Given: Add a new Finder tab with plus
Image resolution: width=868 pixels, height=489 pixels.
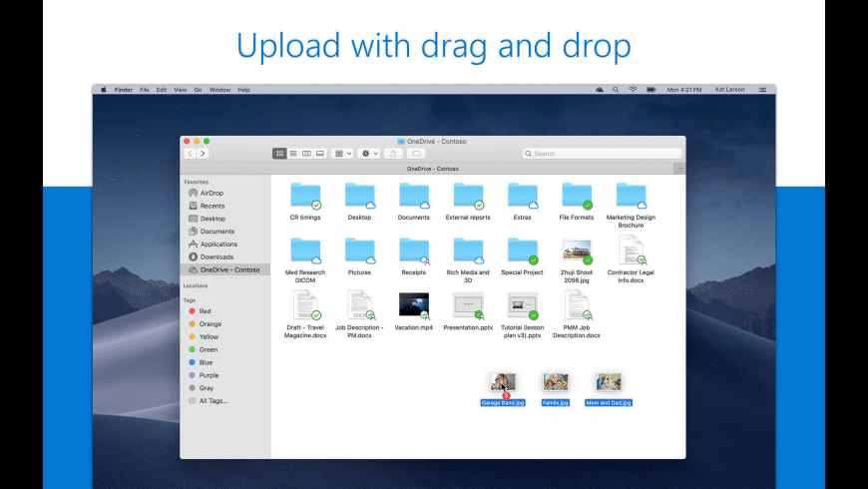Looking at the screenshot, I should coord(679,169).
